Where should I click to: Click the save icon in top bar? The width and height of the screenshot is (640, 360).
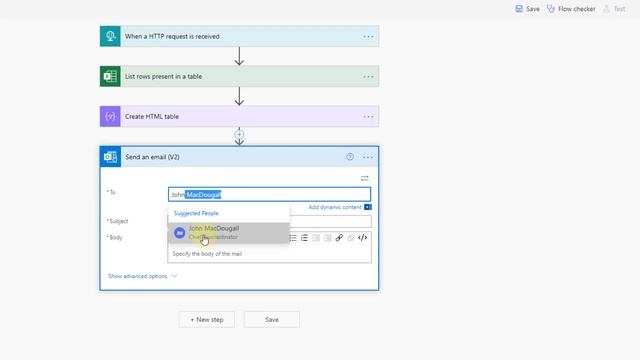[x=519, y=9]
